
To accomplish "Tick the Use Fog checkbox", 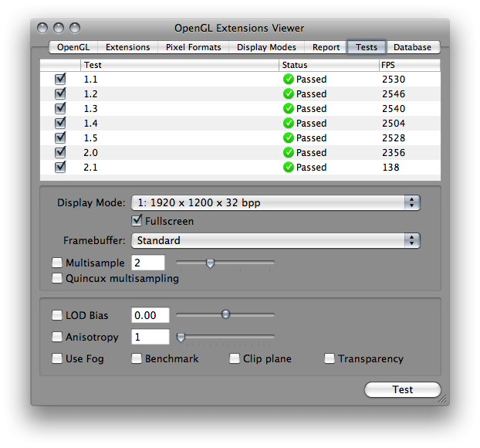I will tap(57, 358).
